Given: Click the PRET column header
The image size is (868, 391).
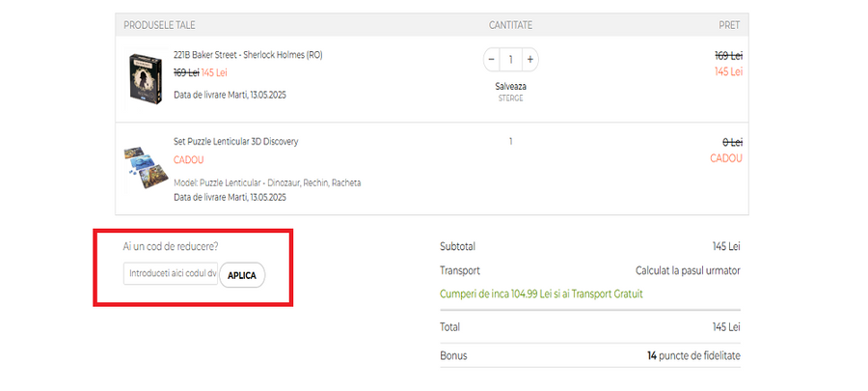Looking at the screenshot, I should click(x=729, y=25).
